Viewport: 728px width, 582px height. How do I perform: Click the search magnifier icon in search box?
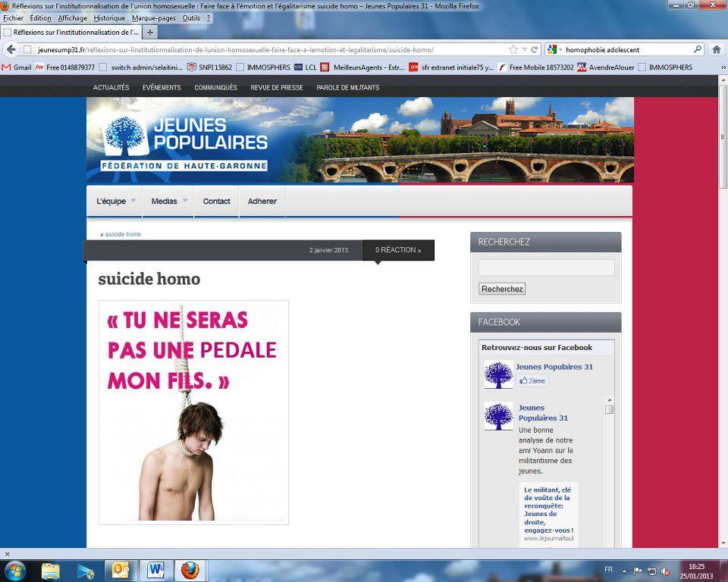698,49
